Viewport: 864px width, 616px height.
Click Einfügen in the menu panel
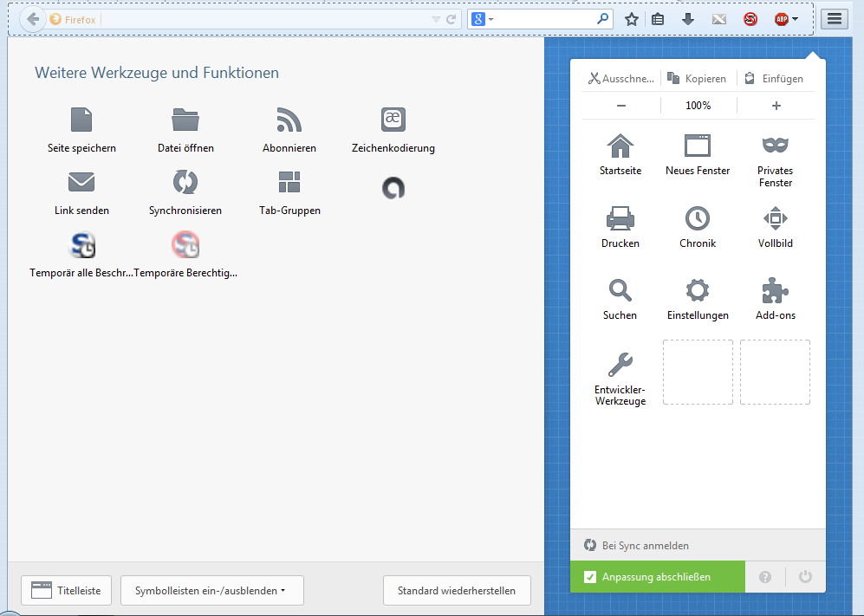[x=775, y=79]
